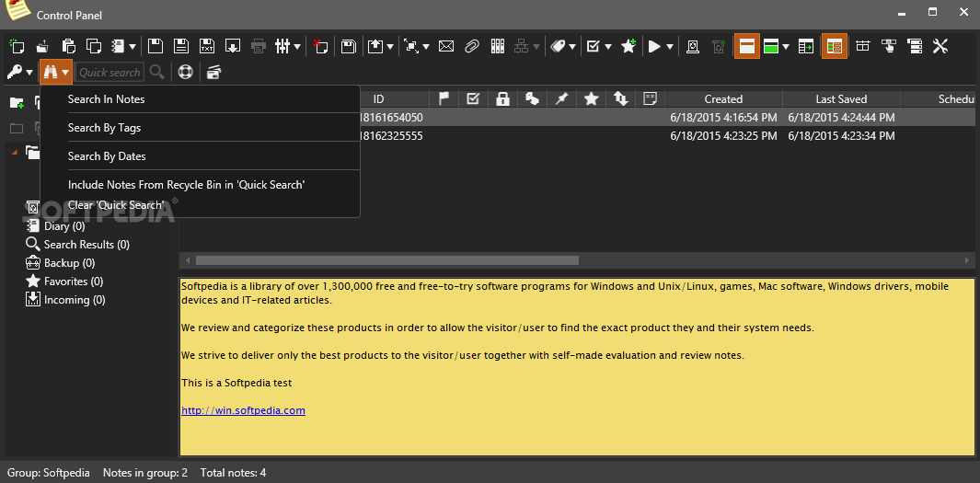Image resolution: width=980 pixels, height=483 pixels.
Task: Click the tags label icon
Action: 558,46
